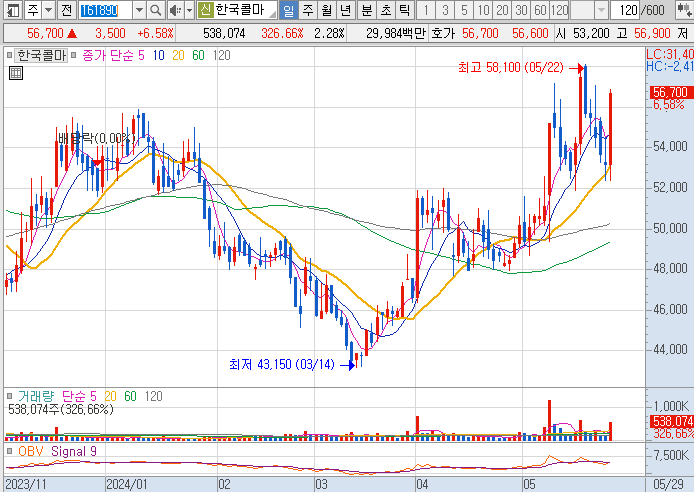Click the 최저 43,150 (03/14) low marker
Image resolution: width=694 pixels, height=492 pixels.
point(282,365)
